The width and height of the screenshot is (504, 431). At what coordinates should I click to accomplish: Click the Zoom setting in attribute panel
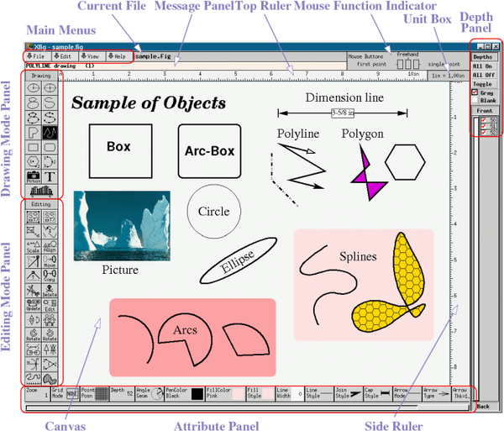35,394
